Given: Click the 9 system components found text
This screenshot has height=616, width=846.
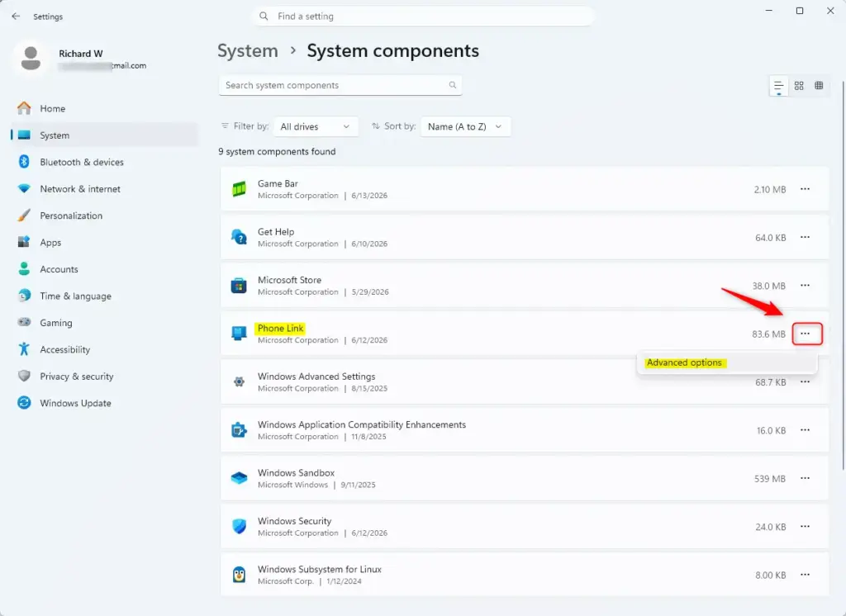Looking at the screenshot, I should [x=277, y=152].
